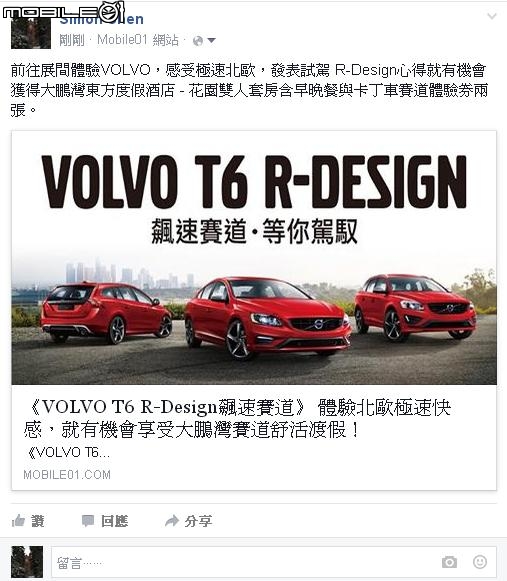The image size is (507, 581).
Task: Open the Volvo T6 R-Design banner image
Action: click(254, 258)
